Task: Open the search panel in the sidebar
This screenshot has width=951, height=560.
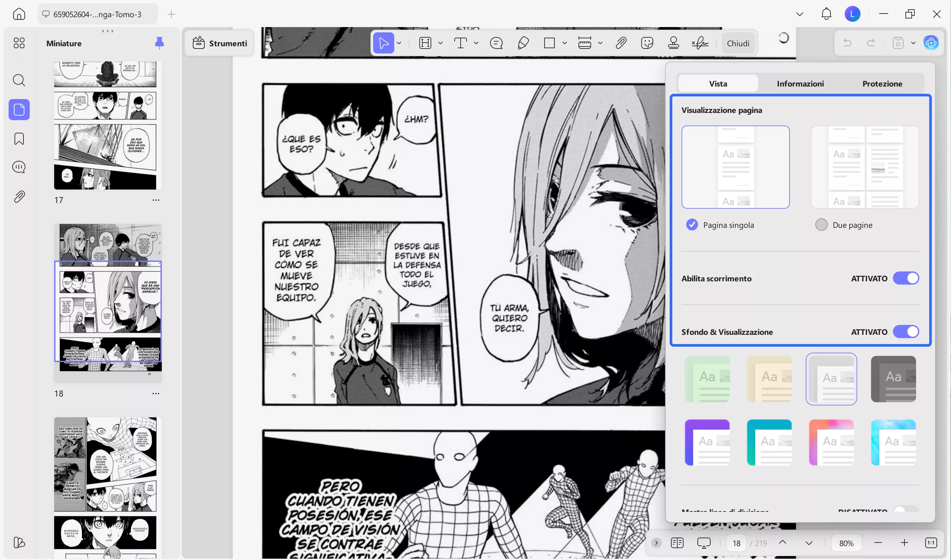Action: 18,80
